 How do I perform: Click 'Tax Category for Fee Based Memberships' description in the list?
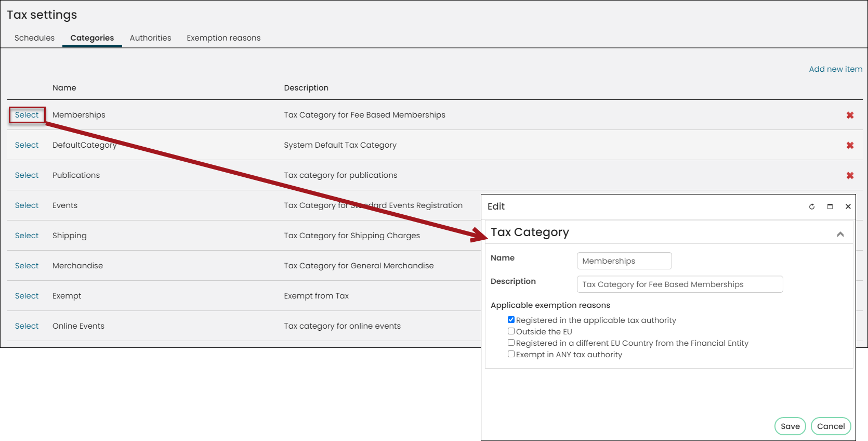(364, 115)
